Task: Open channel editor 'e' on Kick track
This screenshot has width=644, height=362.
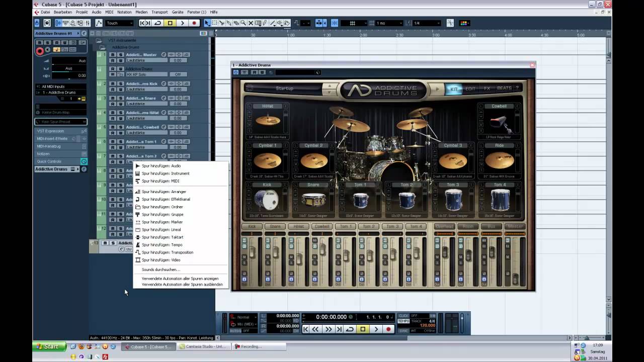Action: (164, 84)
